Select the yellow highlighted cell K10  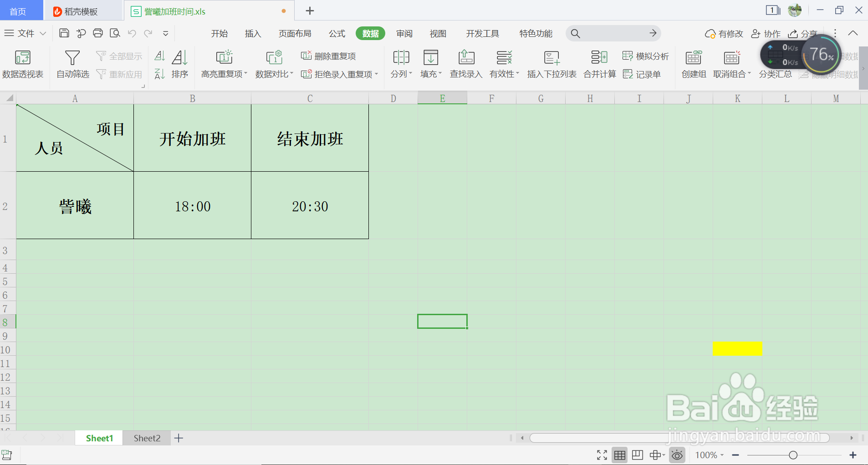click(737, 349)
